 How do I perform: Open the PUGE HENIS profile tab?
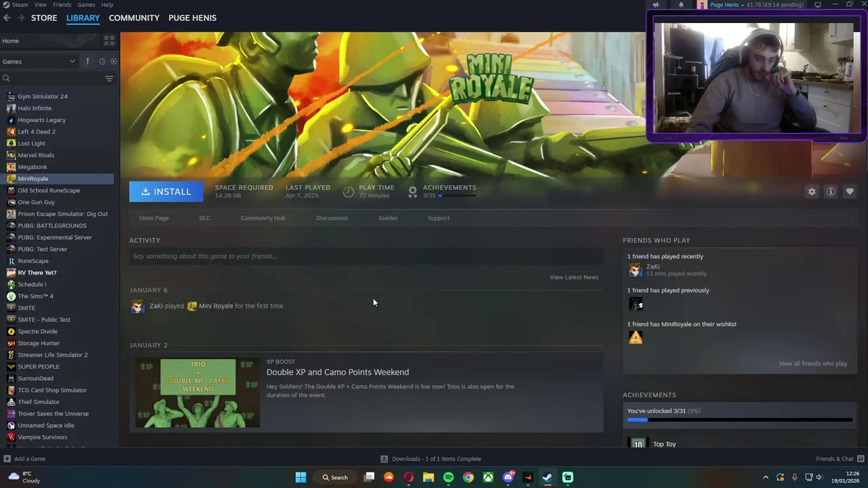[193, 18]
